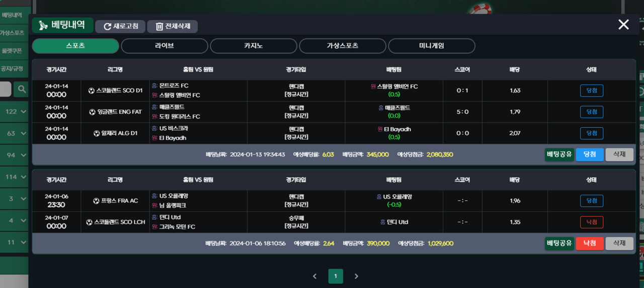Click soccer ball icon beside 알제리 ALG D1

point(97,133)
